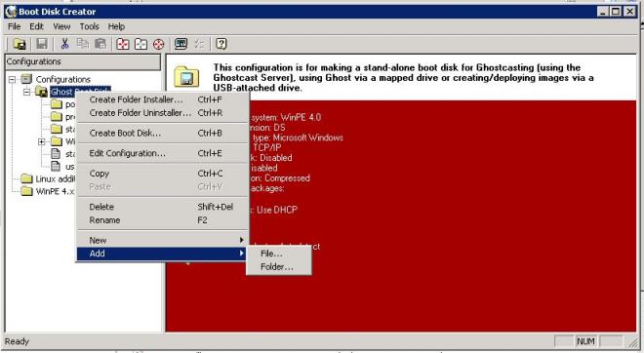Click the Boot Disk Creator title bar icon

pos(11,12)
